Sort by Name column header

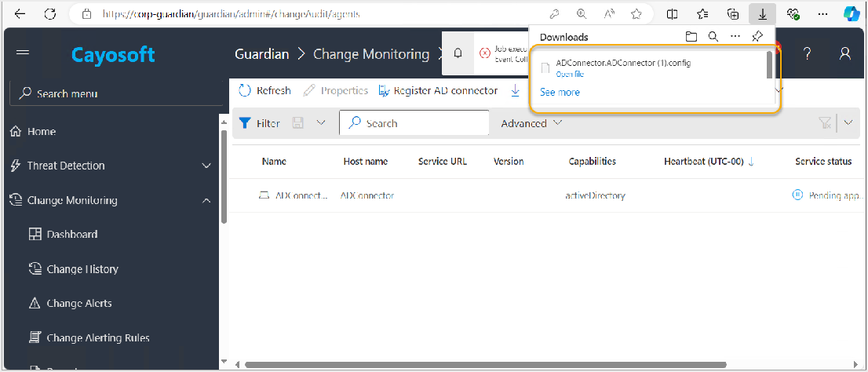pos(274,162)
